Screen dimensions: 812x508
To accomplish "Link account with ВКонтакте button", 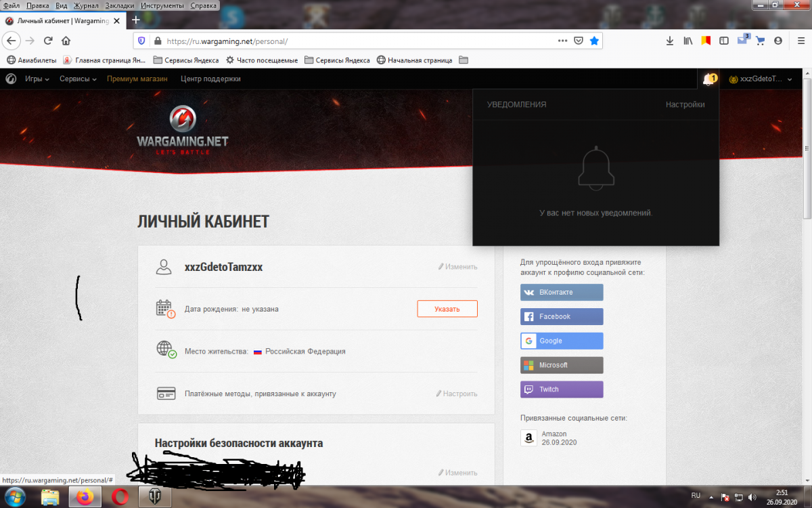I will (562, 293).
